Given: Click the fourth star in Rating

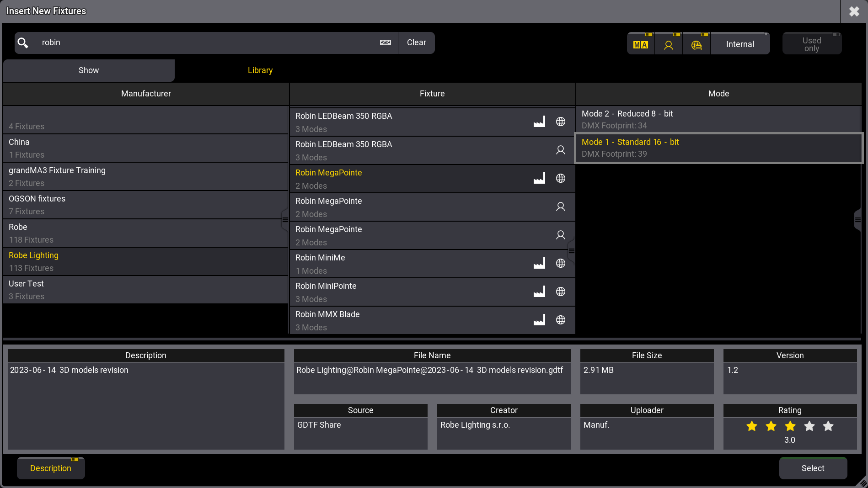Looking at the screenshot, I should [809, 426].
